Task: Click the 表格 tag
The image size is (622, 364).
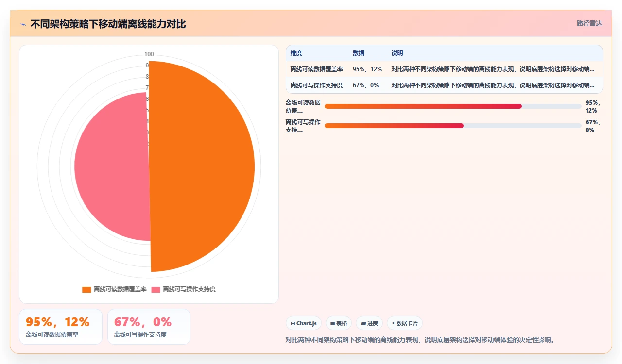Action: click(x=339, y=323)
